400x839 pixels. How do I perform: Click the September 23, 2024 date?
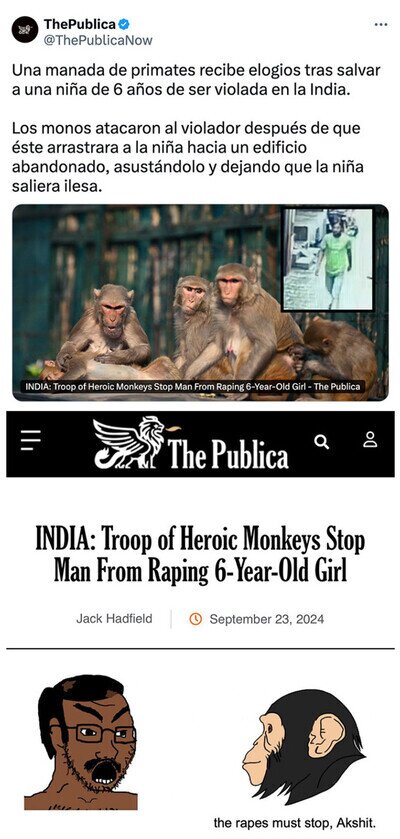click(x=267, y=619)
